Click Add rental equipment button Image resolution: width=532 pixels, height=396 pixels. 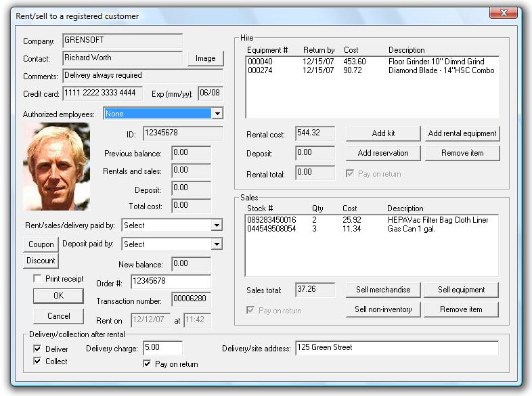[462, 133]
